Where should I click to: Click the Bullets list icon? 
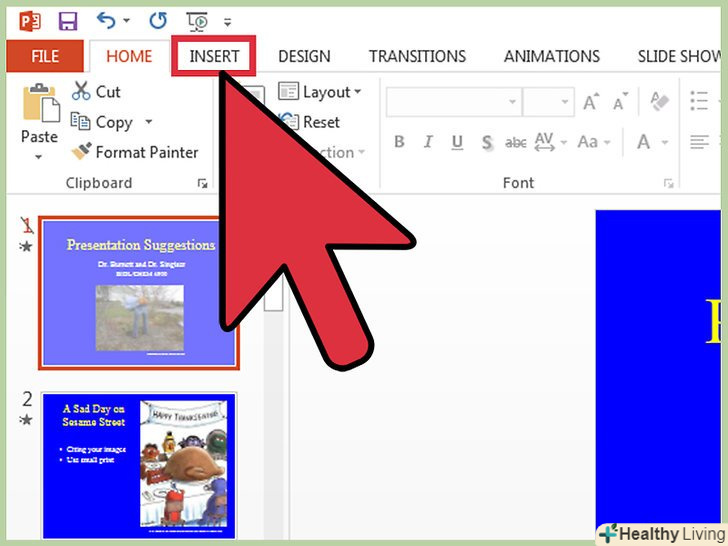point(699,101)
